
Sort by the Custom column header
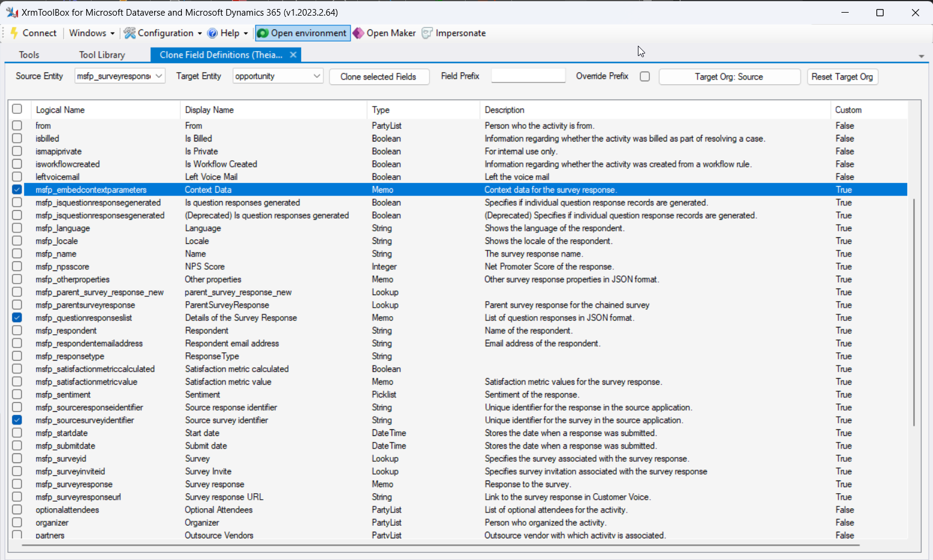869,110
